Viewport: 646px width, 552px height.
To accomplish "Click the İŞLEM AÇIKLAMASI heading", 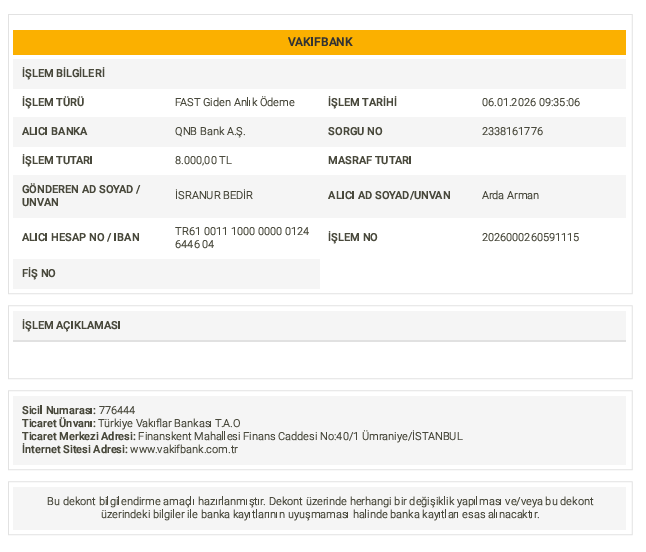I will point(71,325).
